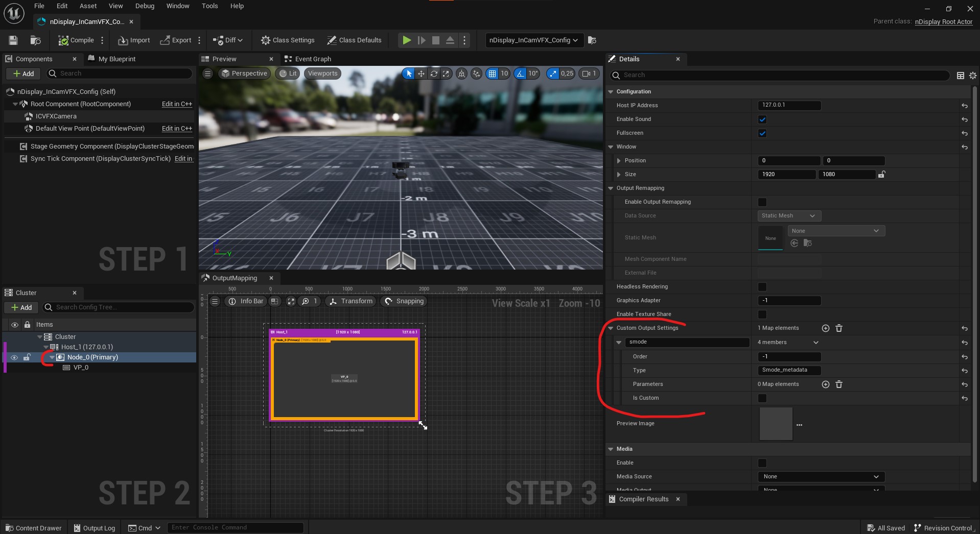Enable the Headless Rendering checkbox
The height and width of the screenshot is (534, 980).
(762, 287)
